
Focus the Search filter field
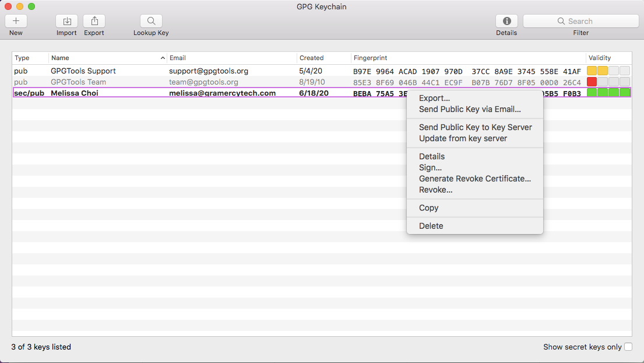[x=580, y=21]
